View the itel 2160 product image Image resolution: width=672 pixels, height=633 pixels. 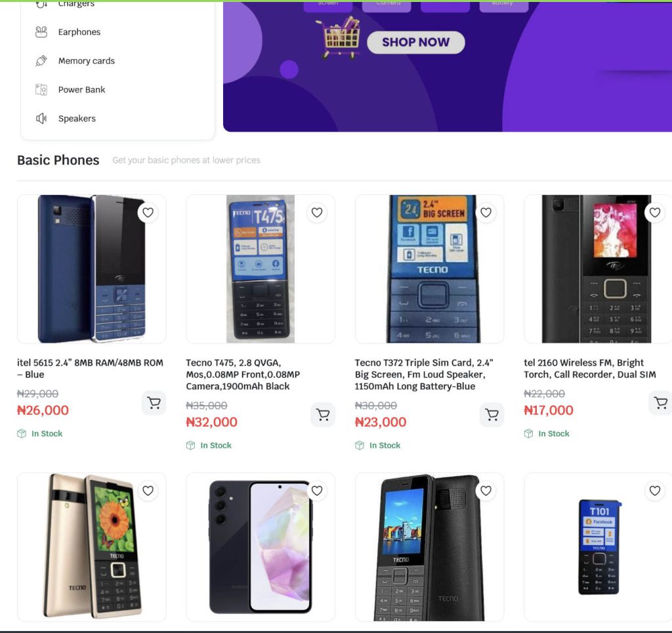pos(597,269)
